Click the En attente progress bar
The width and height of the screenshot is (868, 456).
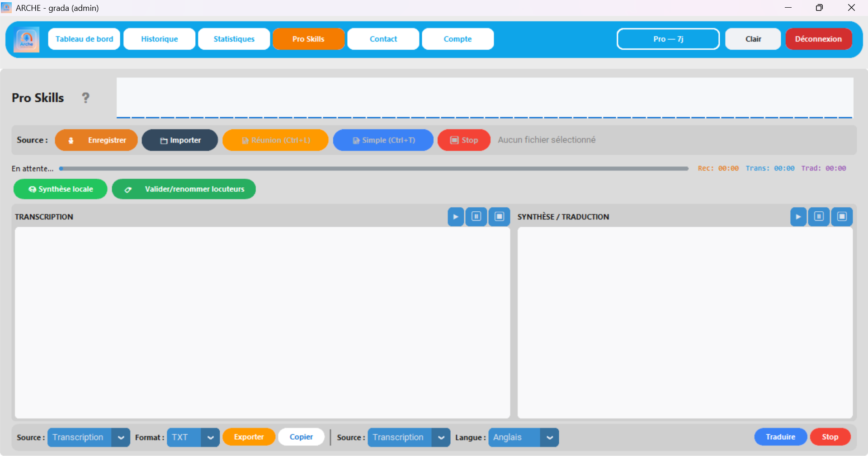(373, 169)
